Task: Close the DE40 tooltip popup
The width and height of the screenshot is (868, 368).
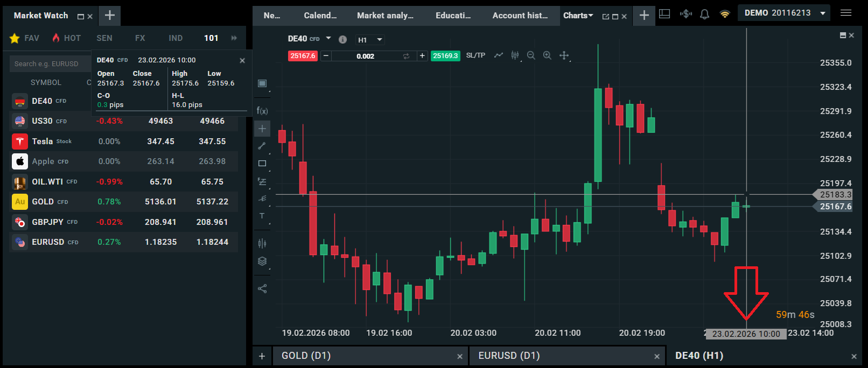Action: (x=242, y=60)
